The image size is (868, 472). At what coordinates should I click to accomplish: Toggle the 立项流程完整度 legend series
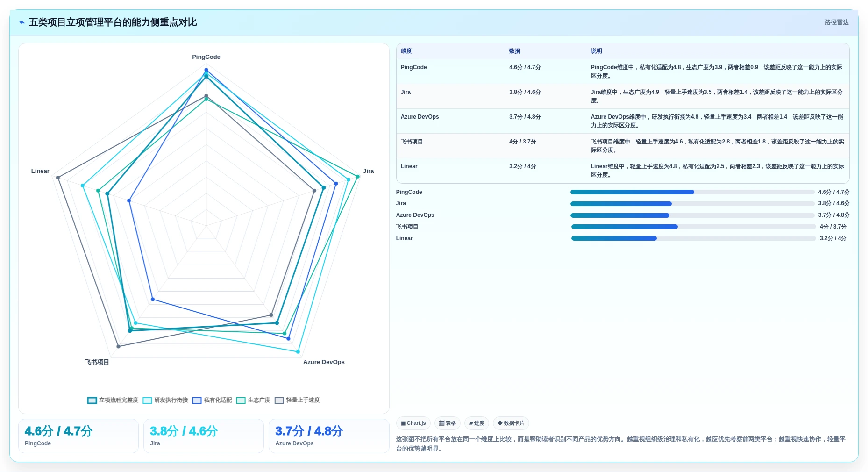pyautogui.click(x=113, y=400)
